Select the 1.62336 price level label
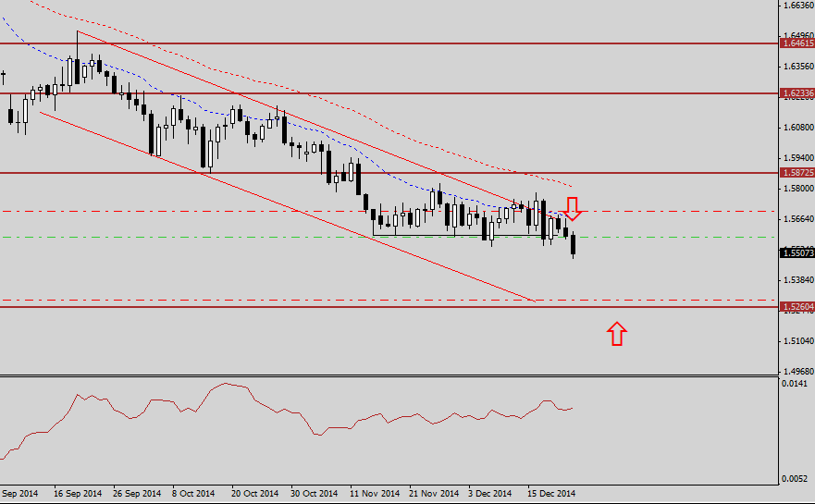Viewport: 815px width, 504px height. [796, 93]
